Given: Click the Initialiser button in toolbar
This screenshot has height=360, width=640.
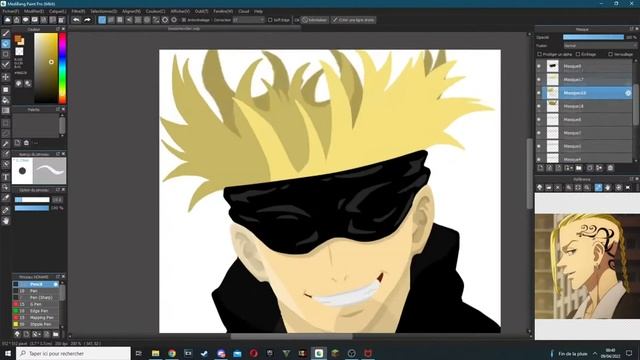Looking at the screenshot, I should click(x=315, y=20).
